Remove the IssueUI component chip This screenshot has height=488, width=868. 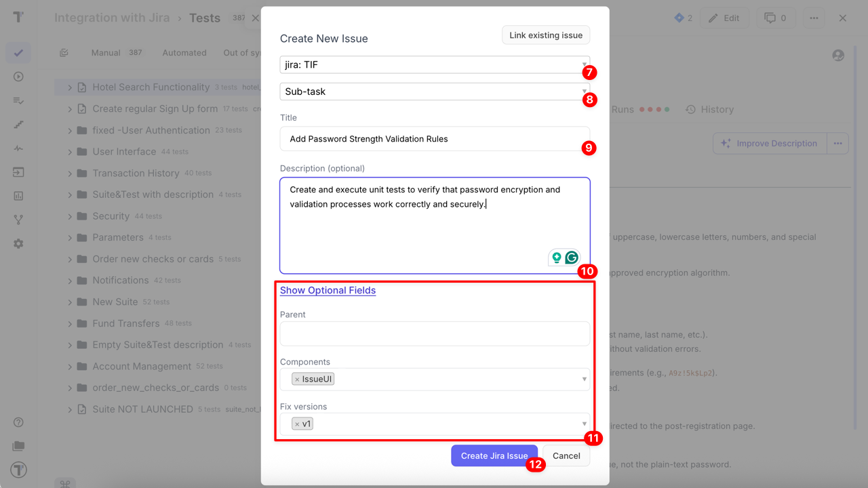point(296,378)
